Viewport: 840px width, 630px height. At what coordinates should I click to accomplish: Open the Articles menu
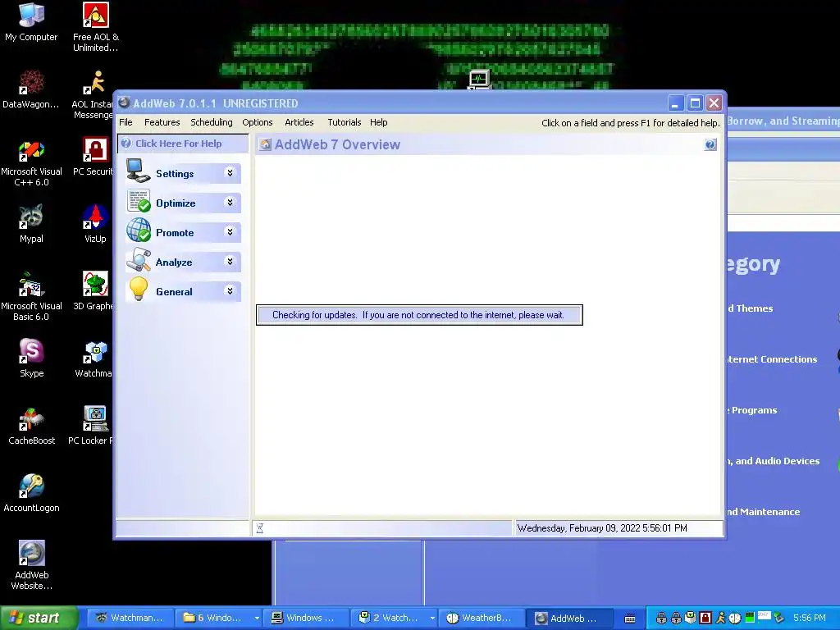(x=299, y=123)
